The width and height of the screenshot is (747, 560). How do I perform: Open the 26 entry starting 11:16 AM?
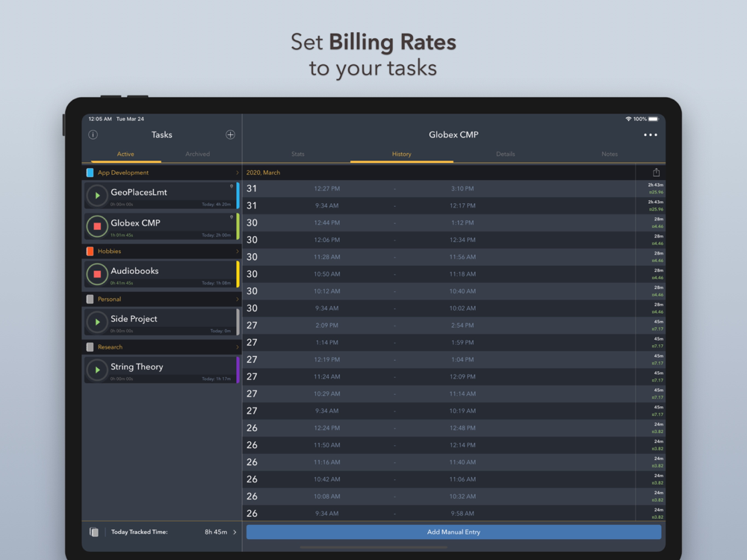(453, 462)
